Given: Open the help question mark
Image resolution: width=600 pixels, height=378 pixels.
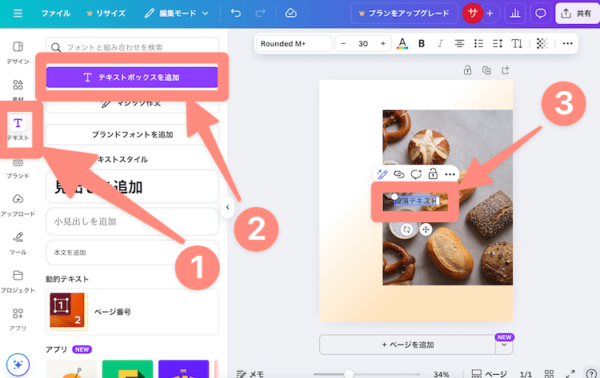Looking at the screenshot, I should (591, 373).
